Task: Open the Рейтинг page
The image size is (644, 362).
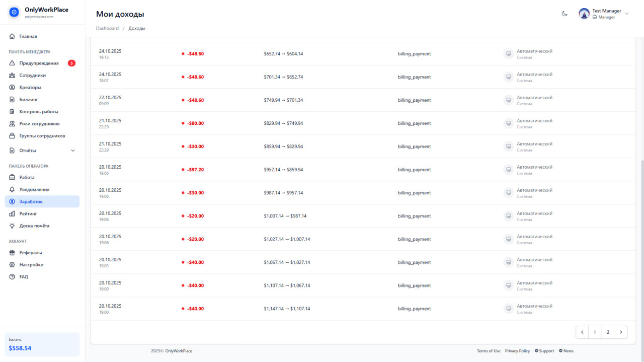Action: click(x=30, y=213)
